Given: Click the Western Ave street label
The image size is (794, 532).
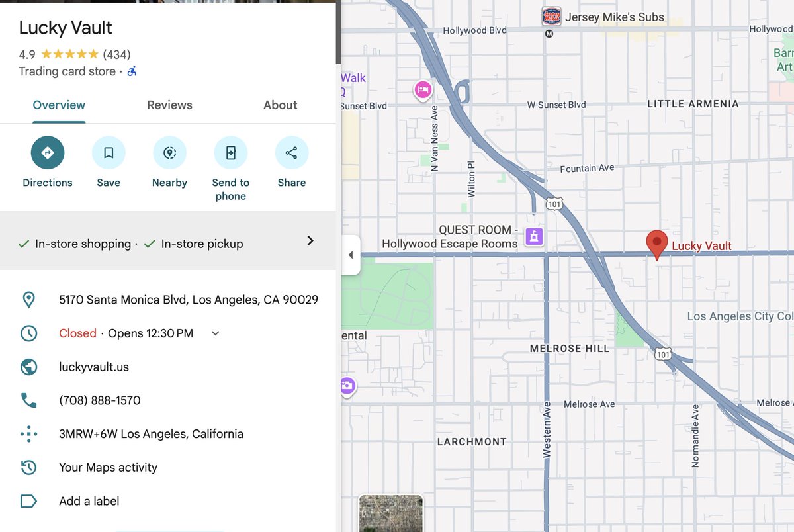Looking at the screenshot, I should click(x=547, y=429).
